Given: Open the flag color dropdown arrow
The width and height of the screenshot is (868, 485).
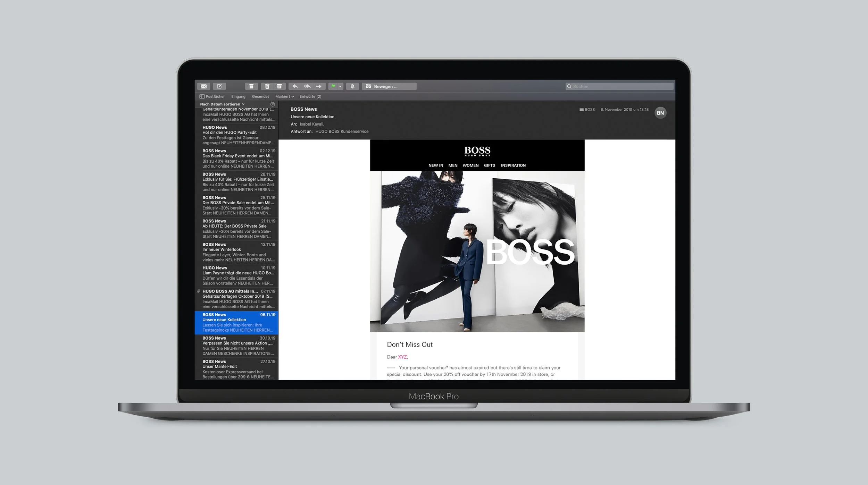Looking at the screenshot, I should point(341,86).
